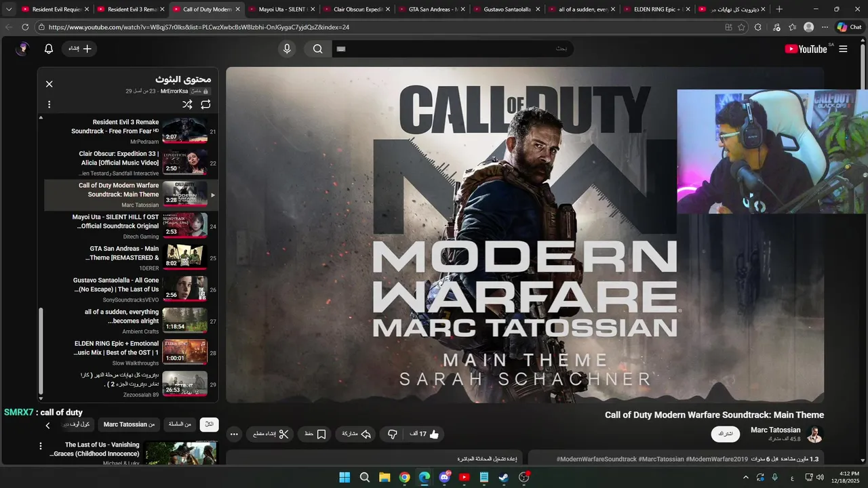Open browser extensions puzzle icon

758,27
